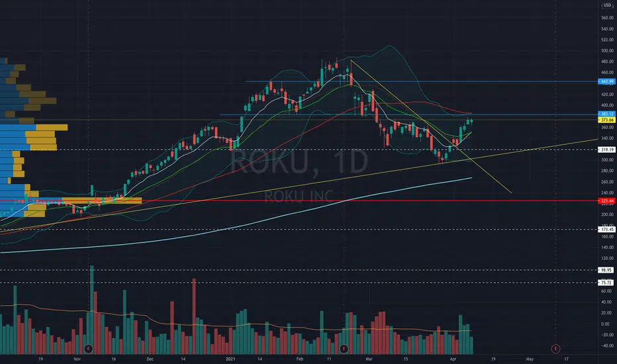Click the tallest green volume bar in November
Screen dimensions: 617x364
[x=91, y=310]
